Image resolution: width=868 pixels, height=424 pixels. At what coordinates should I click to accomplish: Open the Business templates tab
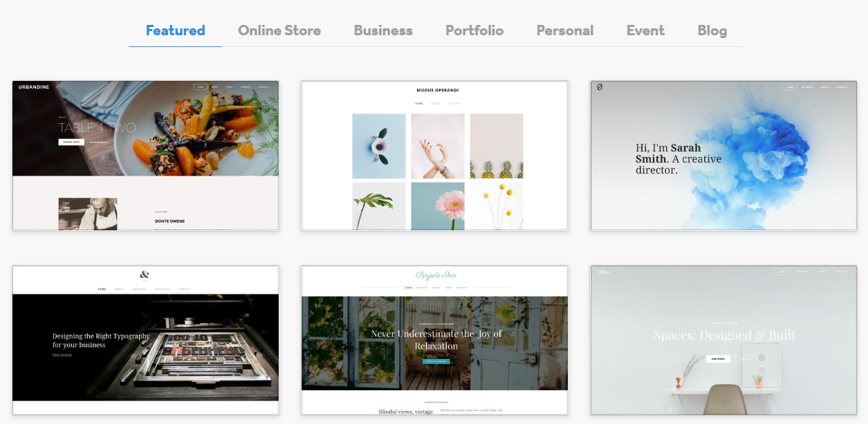click(383, 30)
